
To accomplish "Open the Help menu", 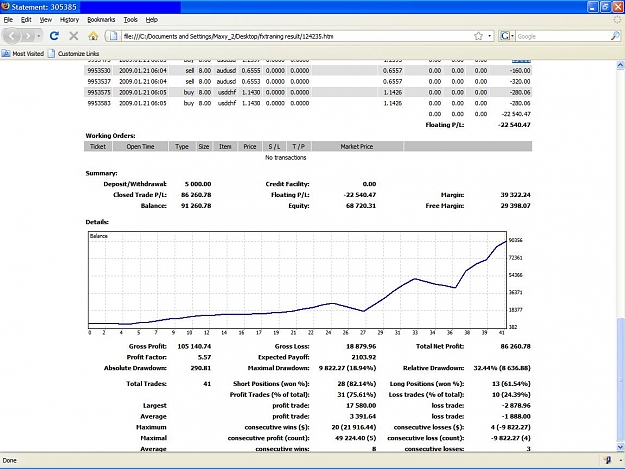I will [151, 20].
